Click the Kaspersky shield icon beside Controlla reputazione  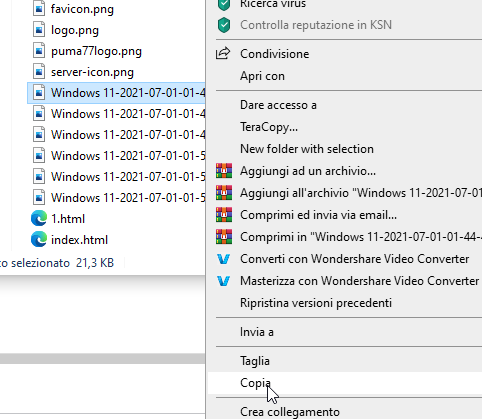[224, 25]
